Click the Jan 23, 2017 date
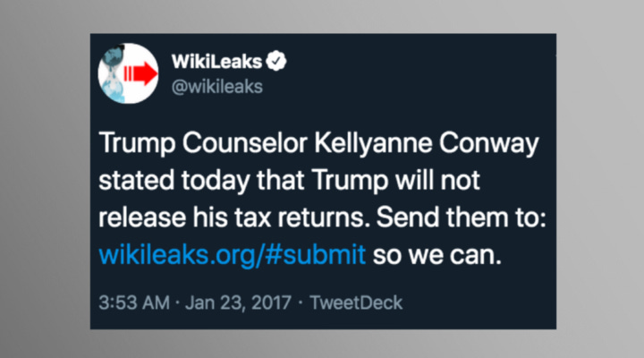Screen dimensions: 644x358 [x=238, y=303]
